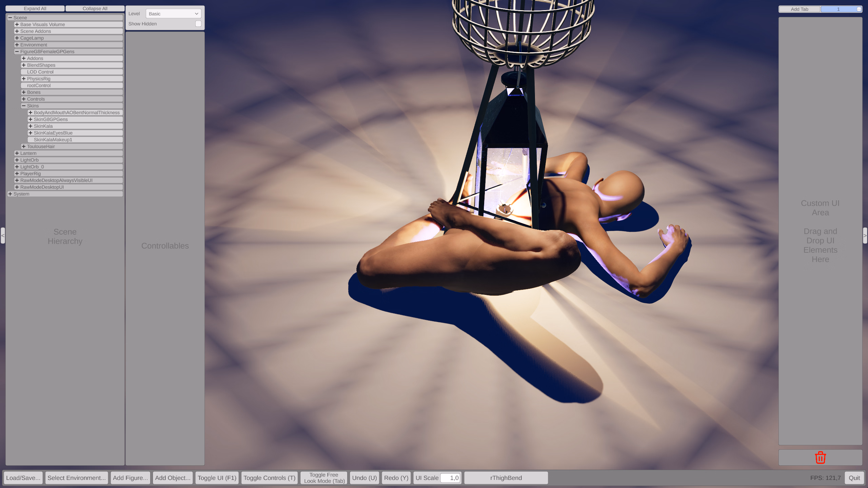Screen dimensions: 868x488
Task: Expand the CageLamp plus icon
Action: [17, 38]
